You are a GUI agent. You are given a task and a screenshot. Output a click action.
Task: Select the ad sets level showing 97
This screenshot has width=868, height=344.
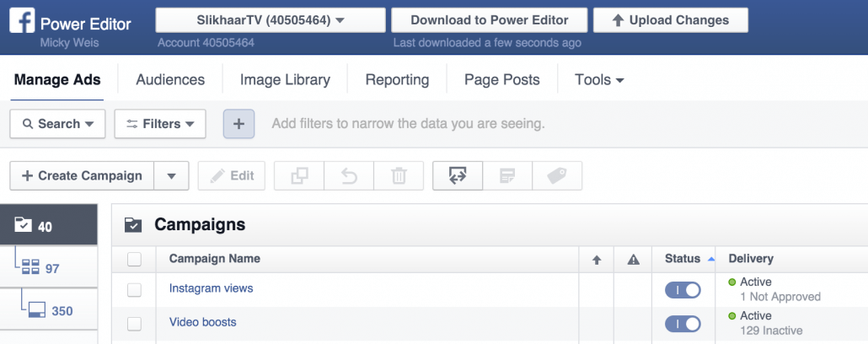tap(49, 268)
